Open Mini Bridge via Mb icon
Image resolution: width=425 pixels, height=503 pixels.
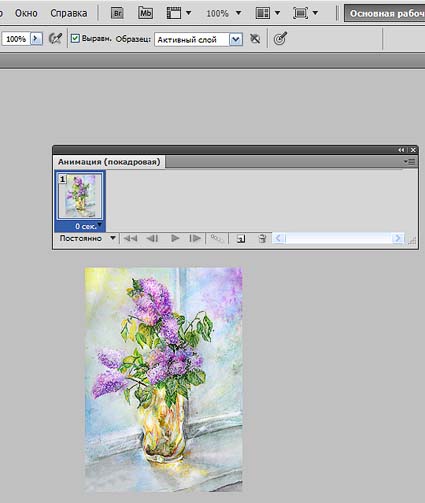(x=145, y=13)
